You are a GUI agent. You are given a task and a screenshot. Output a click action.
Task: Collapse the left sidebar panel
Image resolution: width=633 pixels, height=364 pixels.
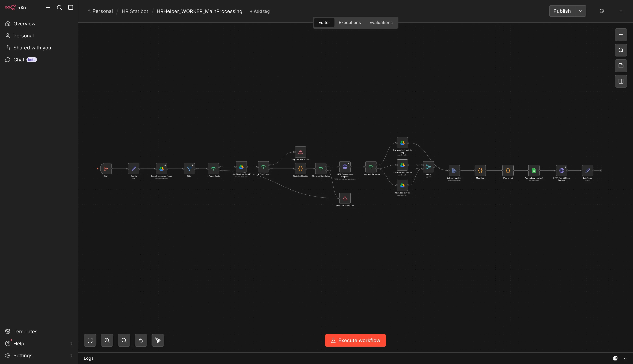coord(71,7)
